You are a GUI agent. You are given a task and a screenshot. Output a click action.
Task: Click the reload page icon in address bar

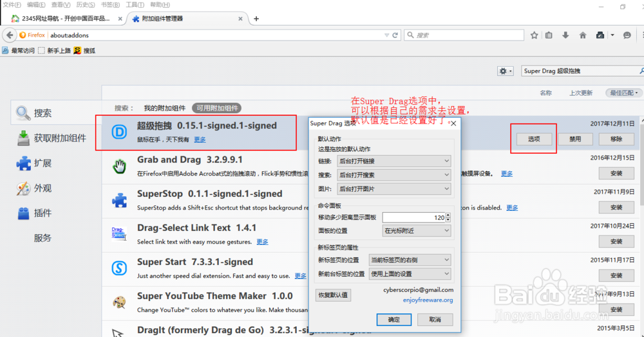coord(395,35)
